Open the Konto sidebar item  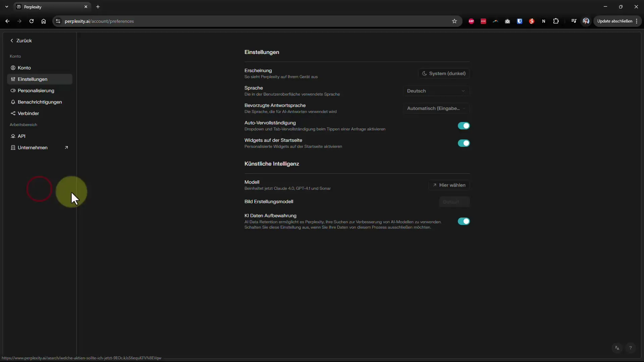[x=40, y=68]
